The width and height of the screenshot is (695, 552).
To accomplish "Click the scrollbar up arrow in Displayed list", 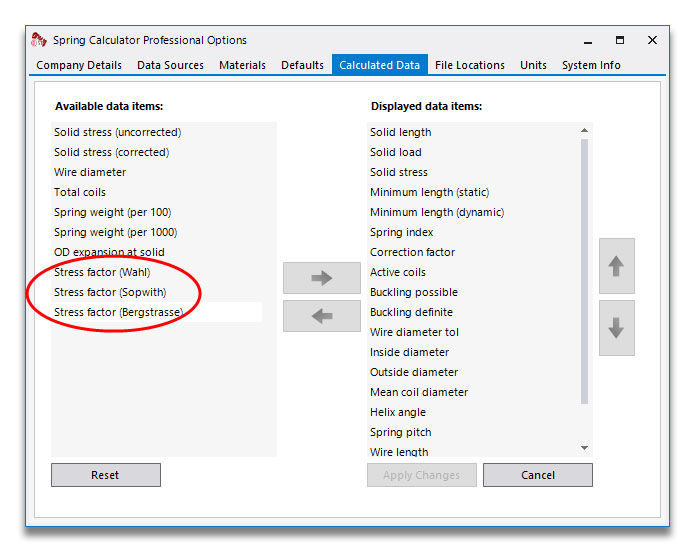I will [x=584, y=130].
